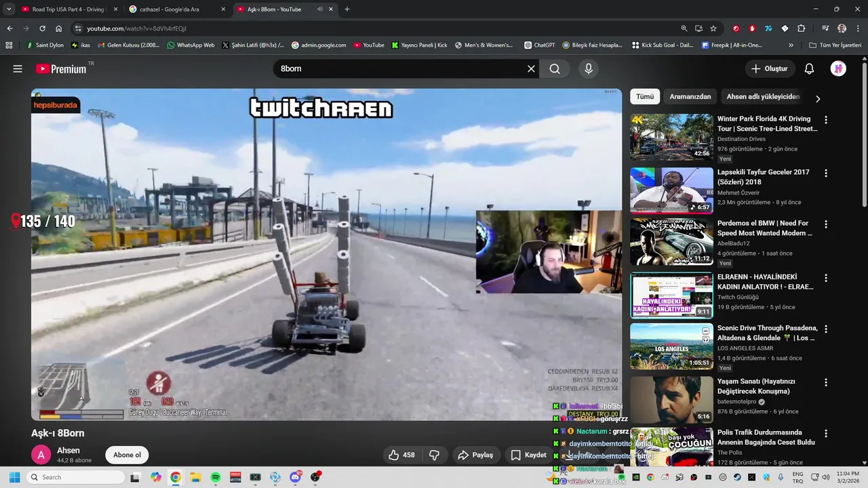The height and width of the screenshot is (488, 868).
Task: Open Discord from the taskbar
Action: click(295, 477)
